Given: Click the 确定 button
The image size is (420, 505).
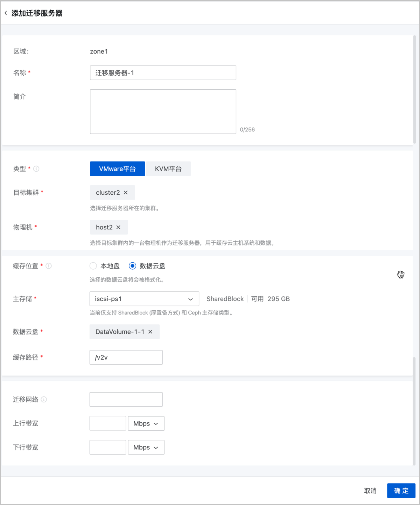Looking at the screenshot, I should pyautogui.click(x=401, y=491).
